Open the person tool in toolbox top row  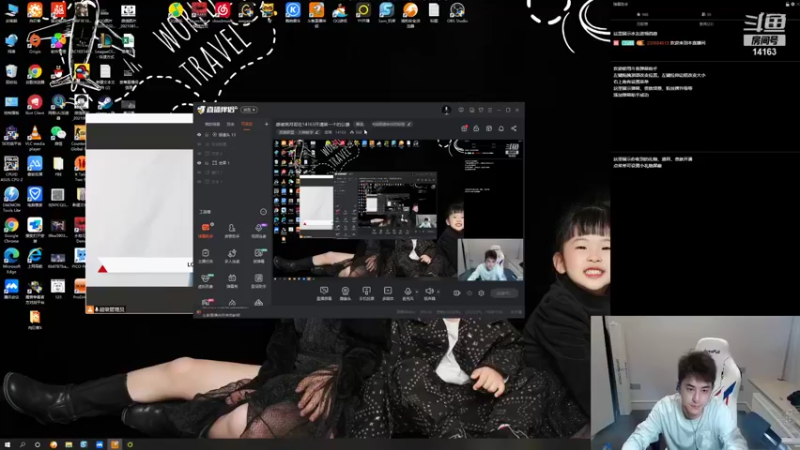tap(232, 230)
